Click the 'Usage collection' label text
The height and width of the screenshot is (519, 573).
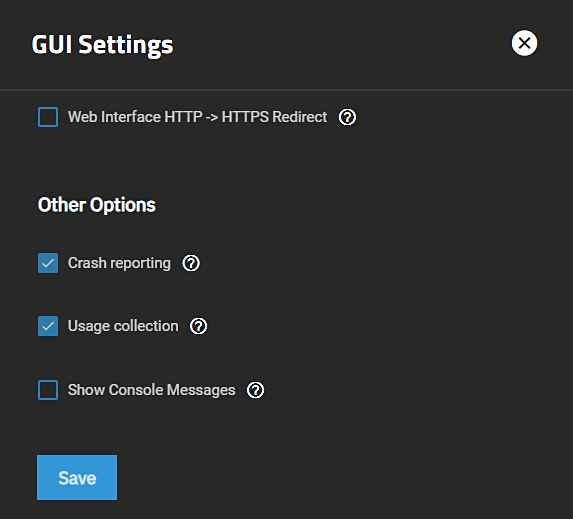pyautogui.click(x=123, y=326)
